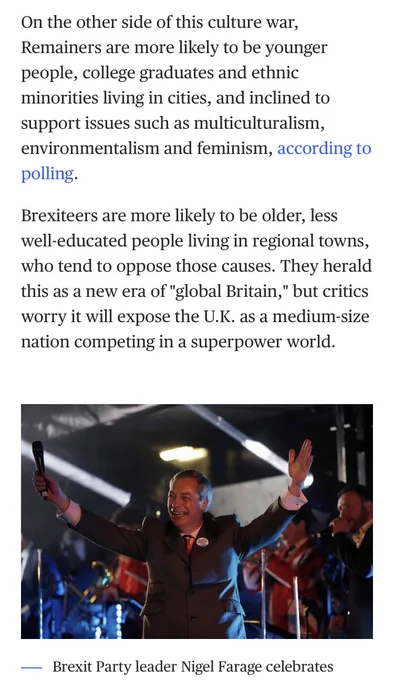Click the paragraph starting "Brexiteers are more likely"
Image resolution: width=394 pixels, height=680 pixels.
click(196, 278)
